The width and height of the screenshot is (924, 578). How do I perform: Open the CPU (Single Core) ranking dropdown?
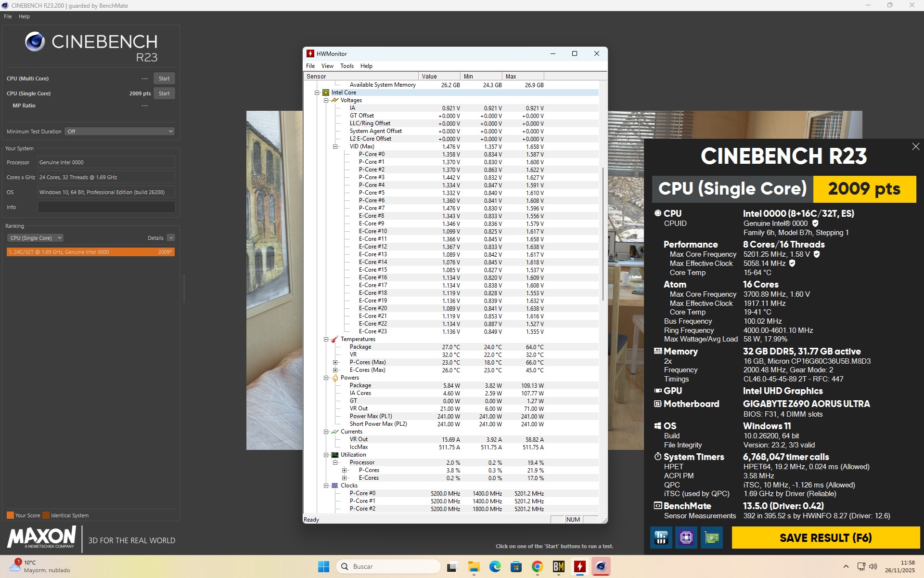[35, 238]
